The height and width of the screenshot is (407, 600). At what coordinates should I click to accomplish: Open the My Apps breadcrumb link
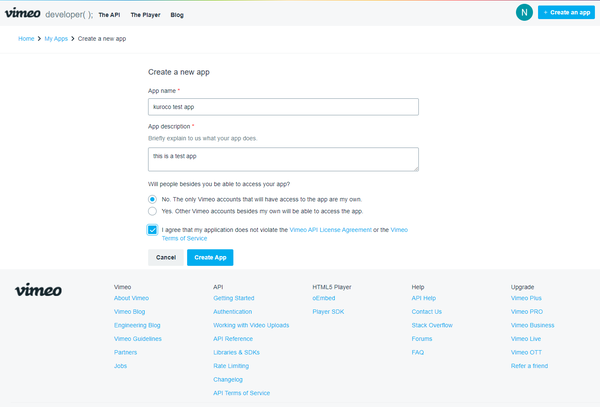point(56,39)
